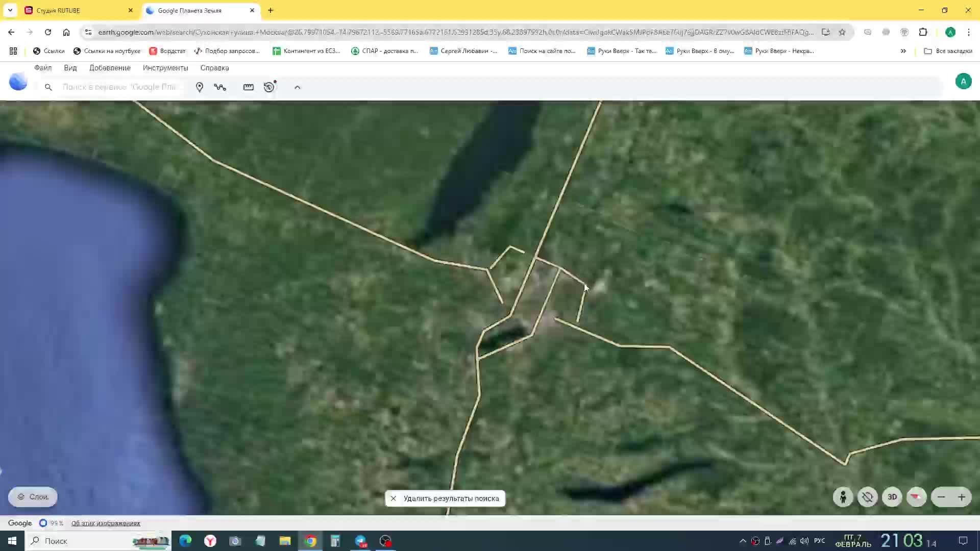The image size is (980, 551).
Task: Open the Инструменты menu
Action: coord(165,68)
